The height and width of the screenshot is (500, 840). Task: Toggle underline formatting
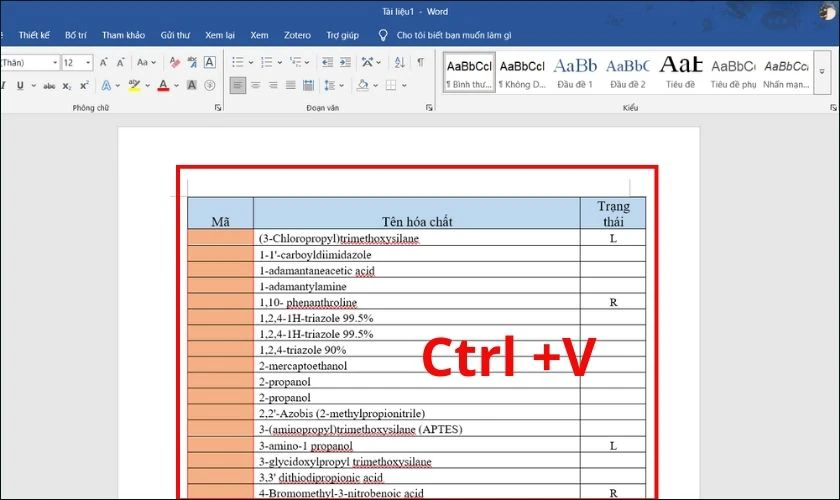pos(20,86)
